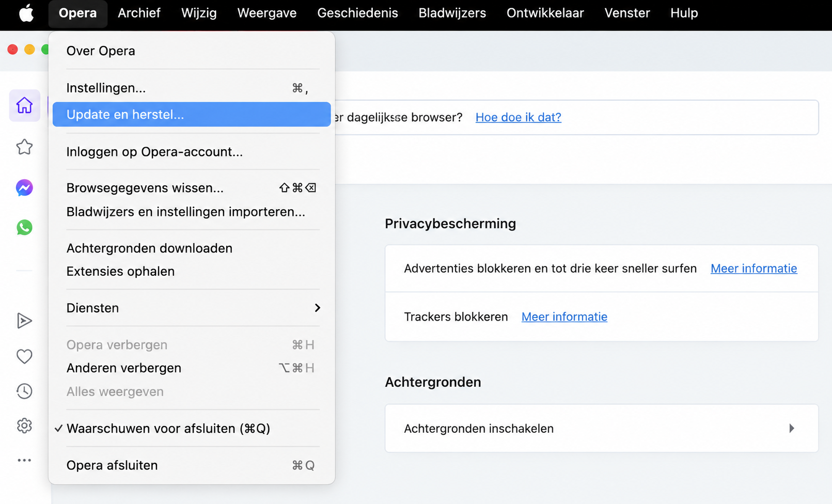
Task: Choose 'Inloggen op Opera-account...'
Action: coord(192,152)
